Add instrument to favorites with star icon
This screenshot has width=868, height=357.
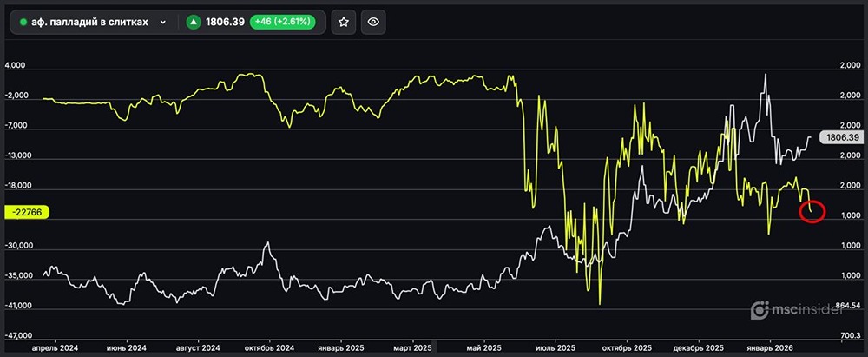344,23
